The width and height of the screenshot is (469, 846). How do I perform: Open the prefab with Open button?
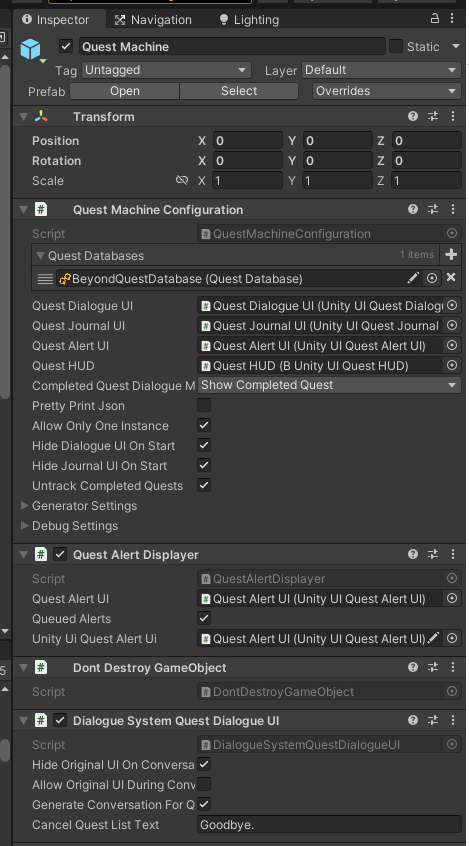[125, 91]
